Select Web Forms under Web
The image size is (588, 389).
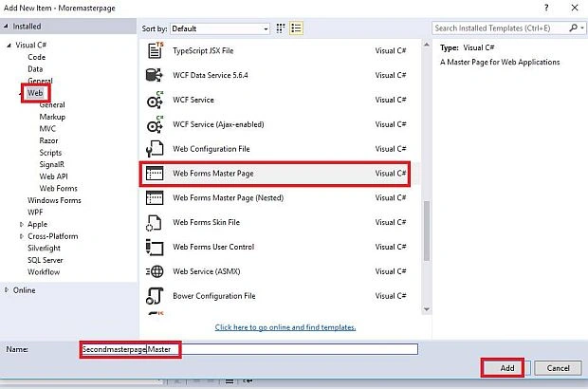[58, 188]
